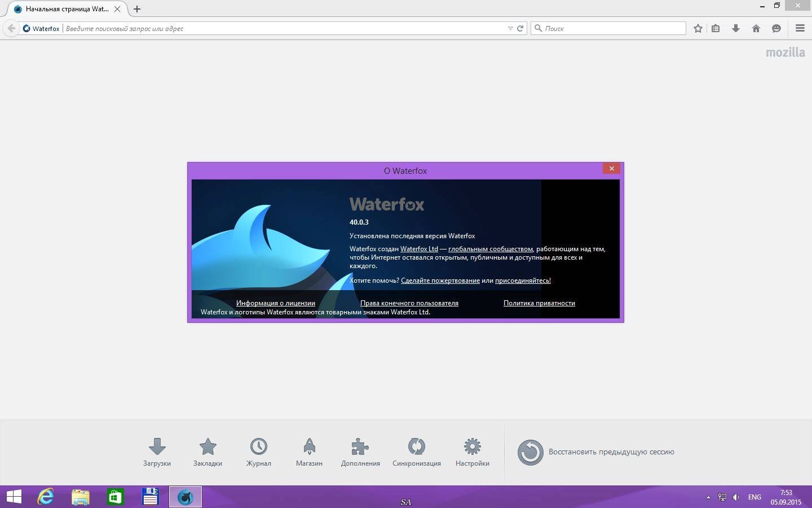Launch Internet Explorer from taskbar
This screenshot has height=508, width=812.
tap(46, 497)
